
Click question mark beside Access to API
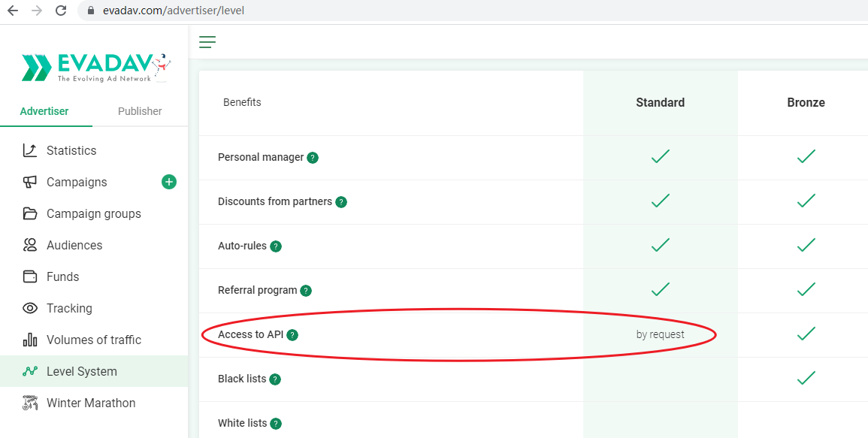point(293,335)
